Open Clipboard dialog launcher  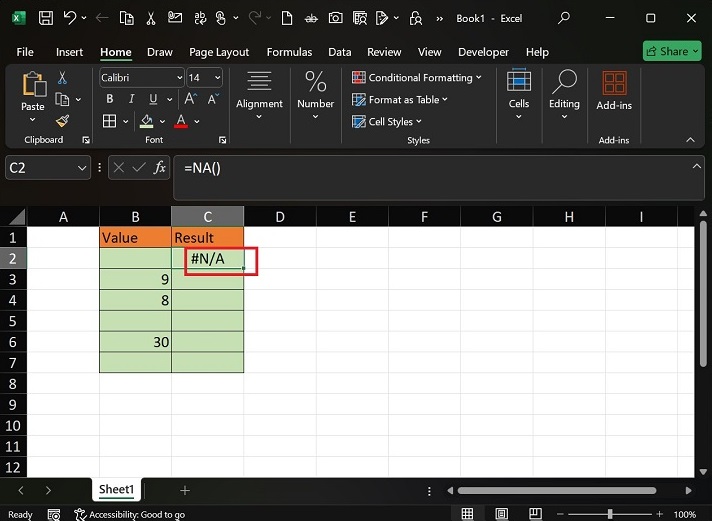(x=86, y=140)
